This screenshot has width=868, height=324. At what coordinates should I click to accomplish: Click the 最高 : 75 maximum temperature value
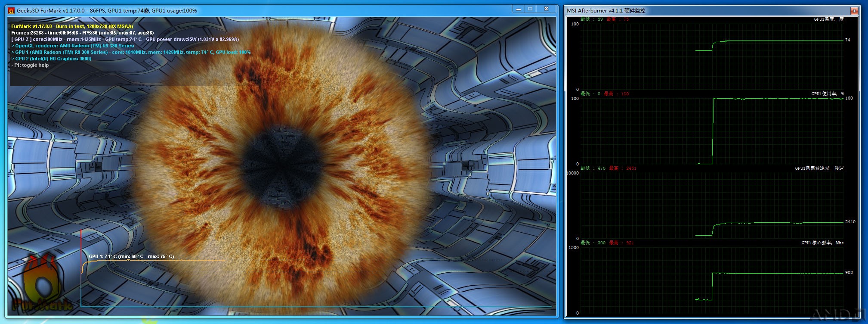tap(618, 19)
